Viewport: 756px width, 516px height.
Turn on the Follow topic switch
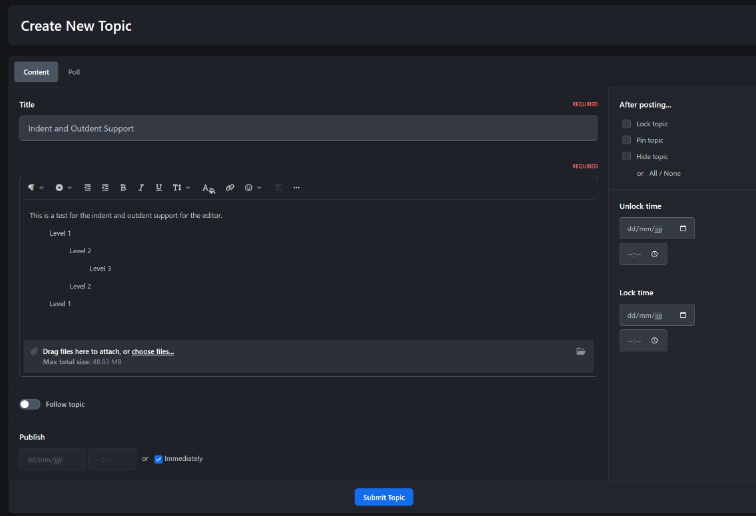click(x=30, y=404)
